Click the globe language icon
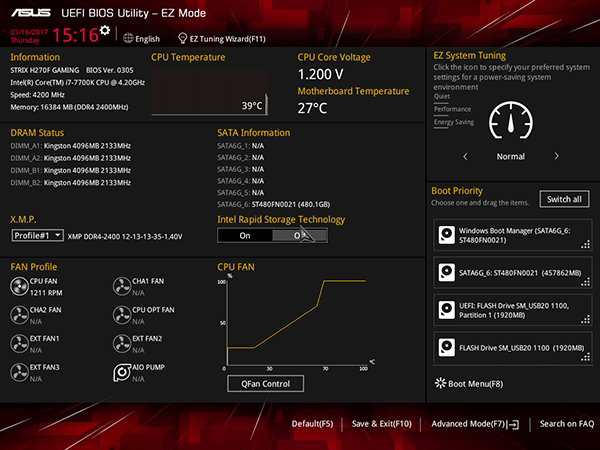The width and height of the screenshot is (600, 450). tap(128, 38)
